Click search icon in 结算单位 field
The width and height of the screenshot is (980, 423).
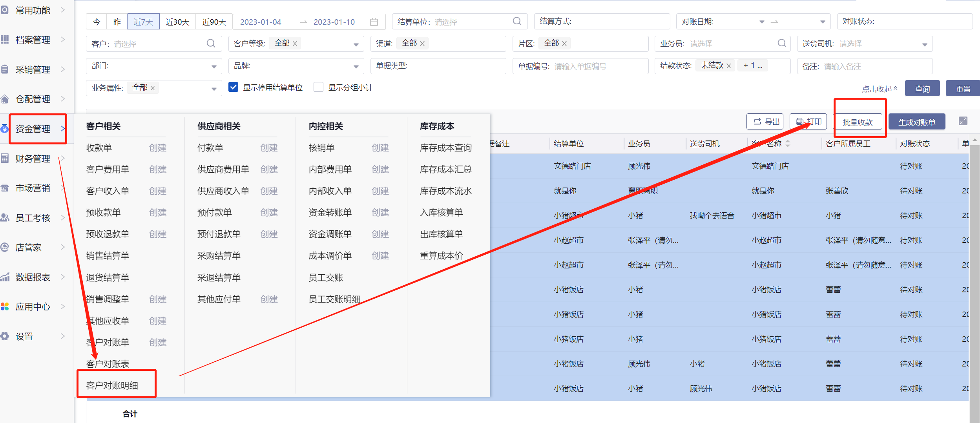[517, 21]
